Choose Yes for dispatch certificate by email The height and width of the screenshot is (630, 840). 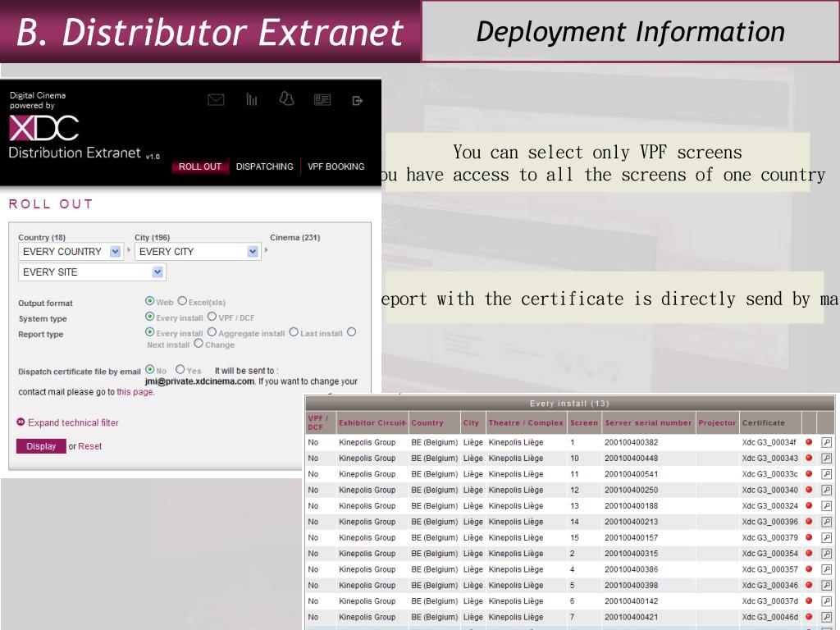click(180, 369)
